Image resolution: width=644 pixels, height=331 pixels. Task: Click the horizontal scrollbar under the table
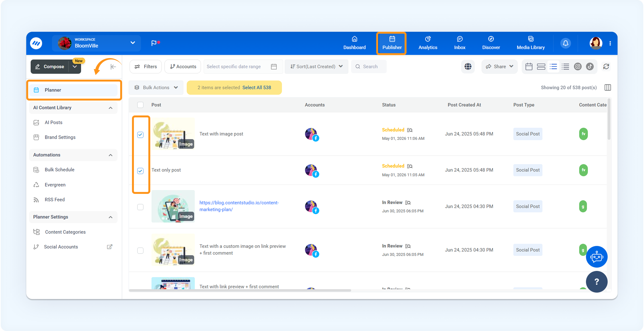tap(240, 290)
